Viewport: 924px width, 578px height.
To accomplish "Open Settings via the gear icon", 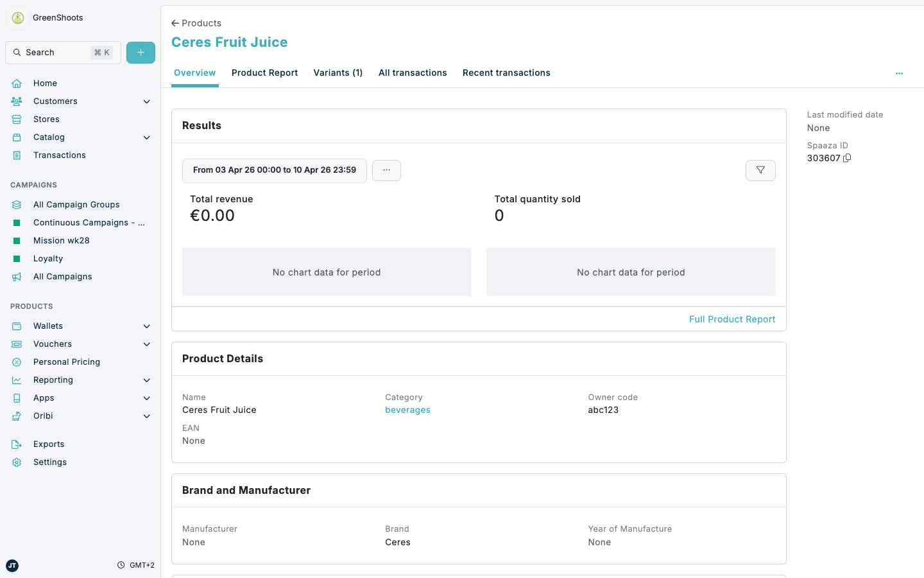I will [x=17, y=462].
